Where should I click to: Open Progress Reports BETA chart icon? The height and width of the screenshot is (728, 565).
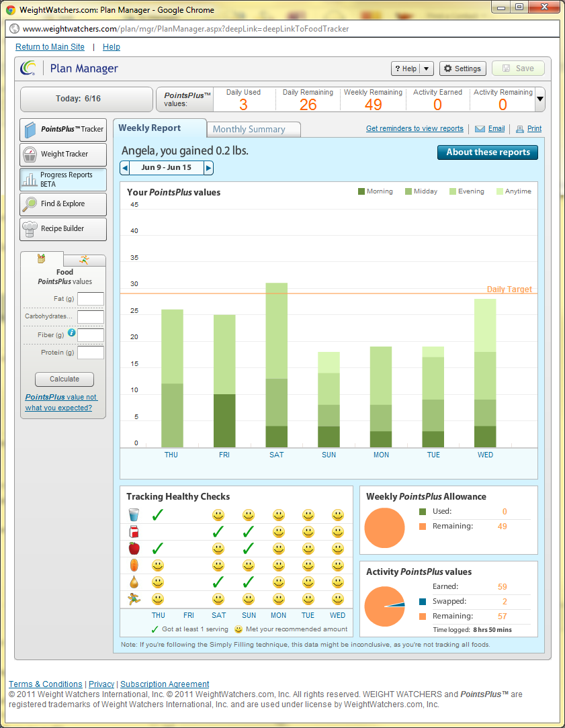[x=30, y=179]
